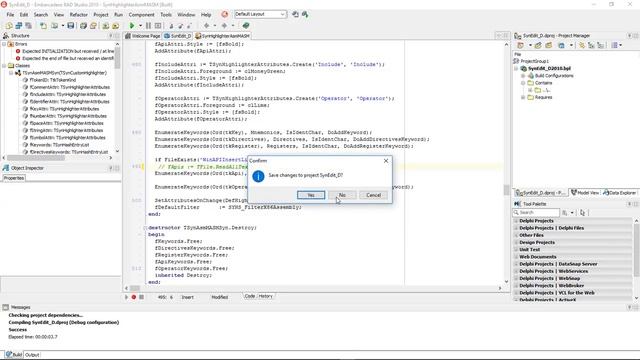Click the Trace into toolbar icon
The width and height of the screenshot is (640, 360).
click(x=171, y=26)
